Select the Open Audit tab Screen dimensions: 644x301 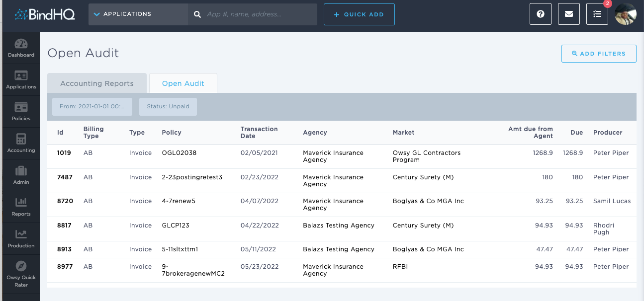click(x=183, y=83)
